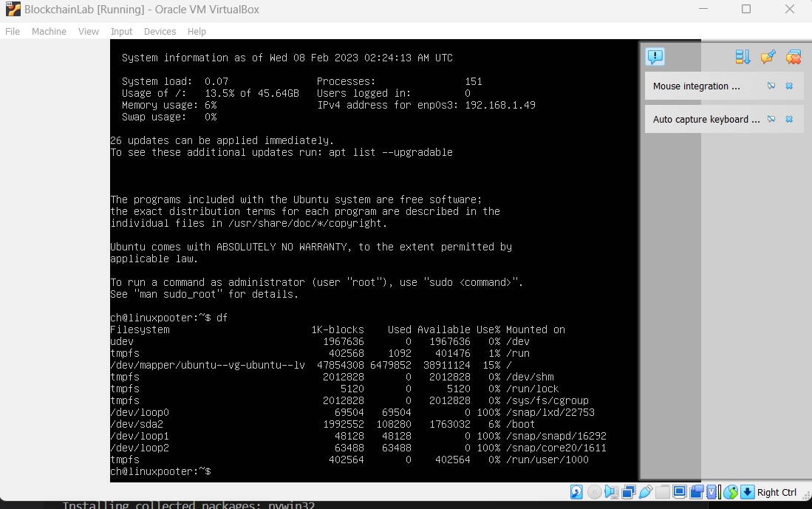Click the /sys/fs/cgroup mount point
812x509 pixels.
coord(547,401)
